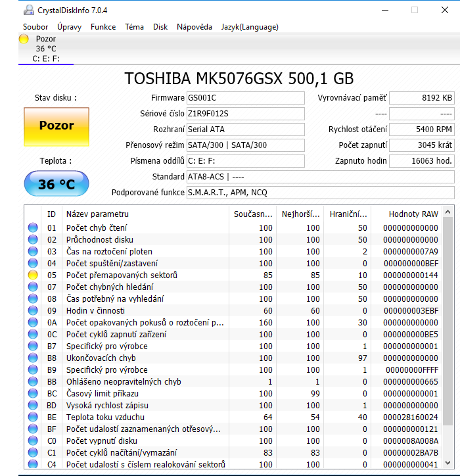This screenshot has width=460, height=476.
Task: Select the row Časový limit příkazu
Action: coord(233,393)
